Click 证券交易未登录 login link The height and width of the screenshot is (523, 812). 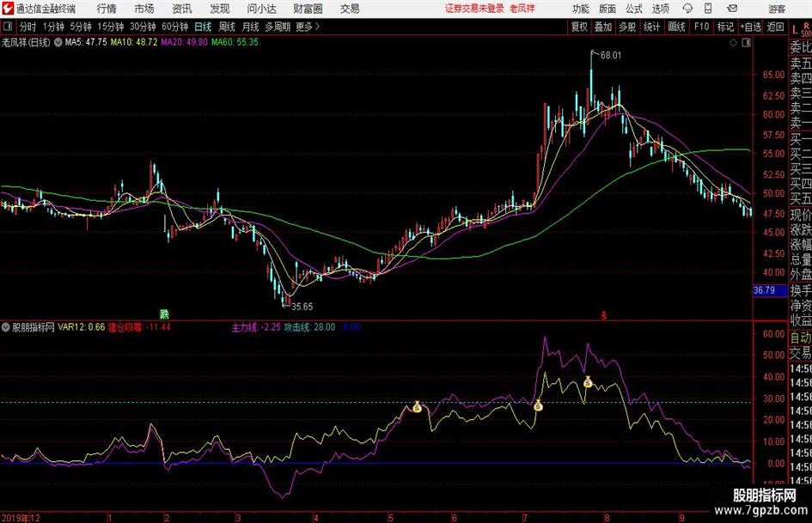(x=473, y=9)
